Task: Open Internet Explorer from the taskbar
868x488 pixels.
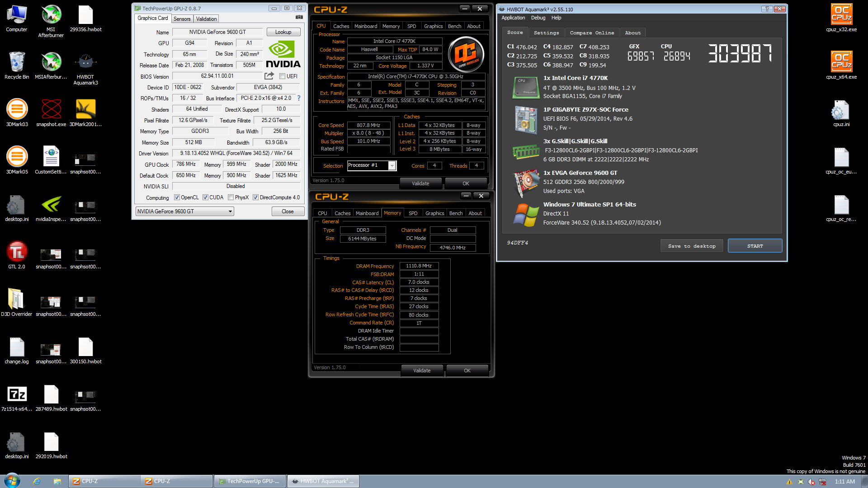Action: (37, 481)
